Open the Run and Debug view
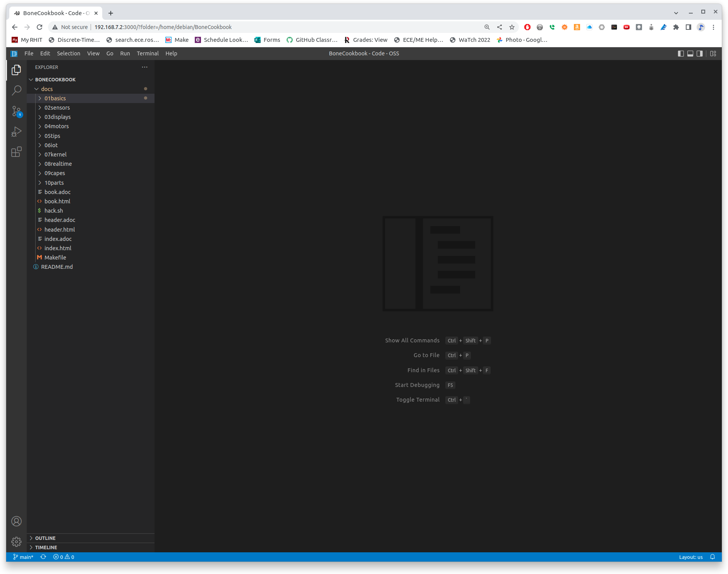728x574 pixels. coord(16,132)
